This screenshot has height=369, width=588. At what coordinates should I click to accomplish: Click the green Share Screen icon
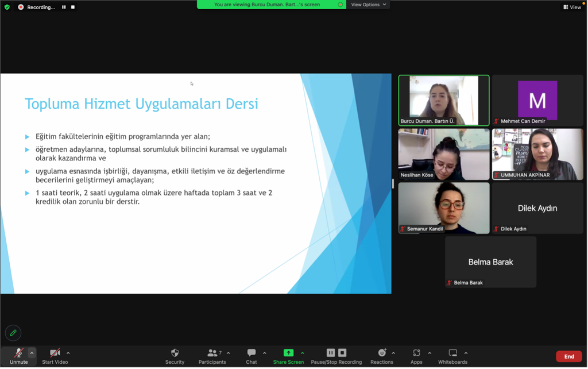coord(288,353)
